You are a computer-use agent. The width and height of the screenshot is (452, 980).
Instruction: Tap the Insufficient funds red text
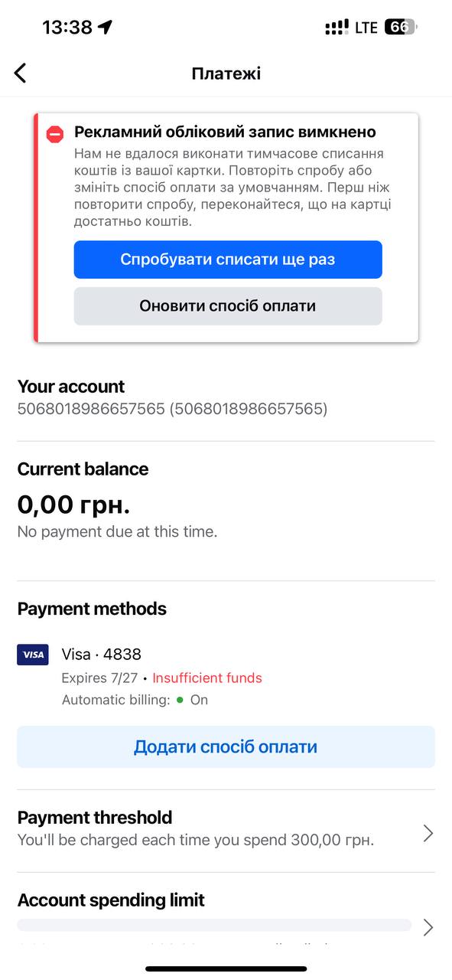[207, 678]
